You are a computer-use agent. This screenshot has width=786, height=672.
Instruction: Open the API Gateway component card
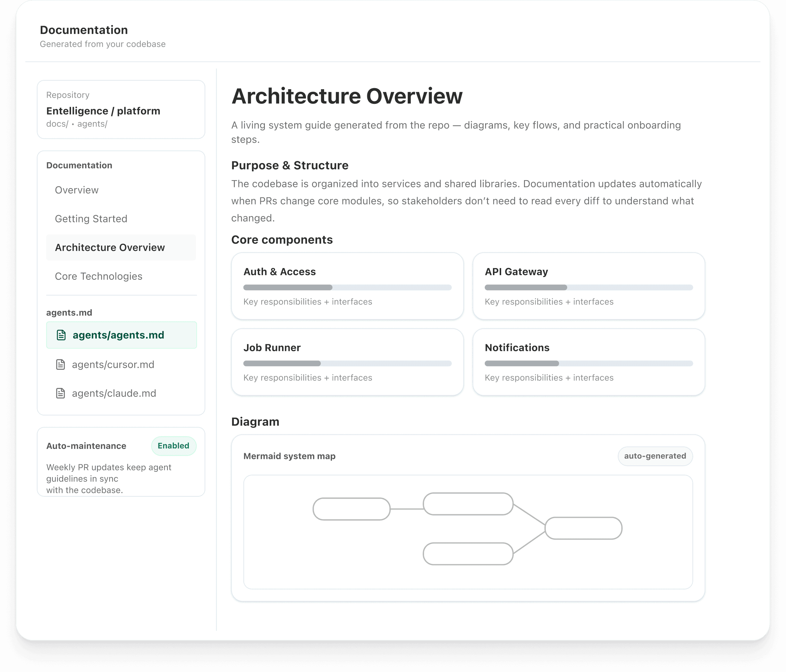[588, 286]
